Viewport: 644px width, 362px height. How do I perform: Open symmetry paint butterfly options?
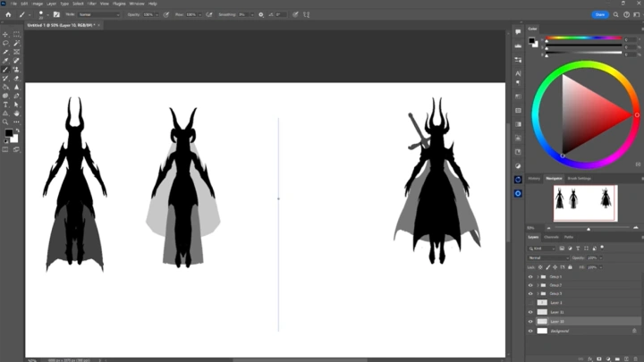coord(307,15)
